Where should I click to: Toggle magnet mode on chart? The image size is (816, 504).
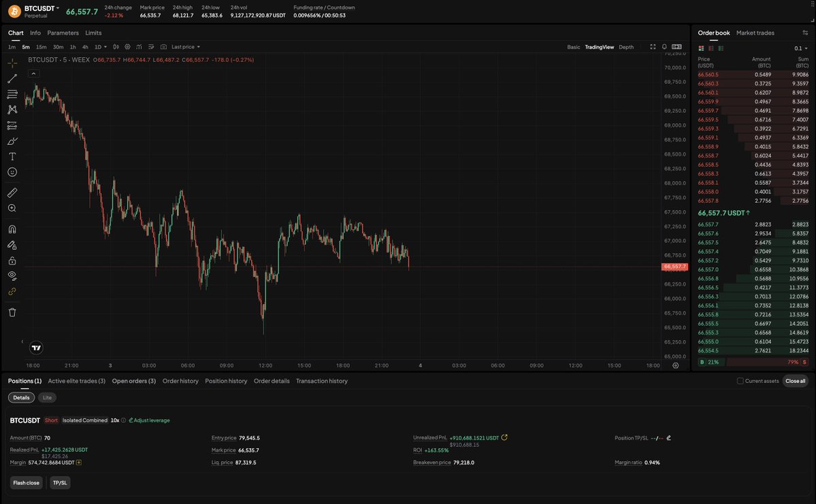pyautogui.click(x=12, y=229)
